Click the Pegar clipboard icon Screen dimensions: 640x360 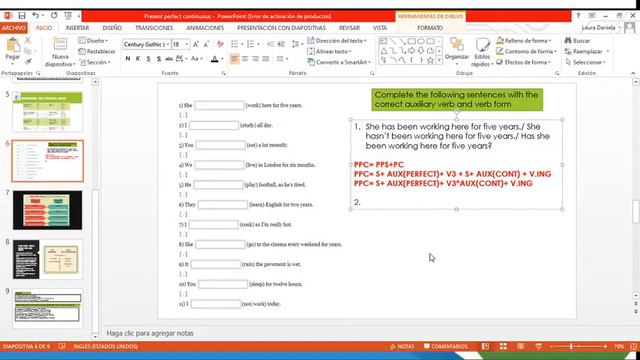pos(13,45)
